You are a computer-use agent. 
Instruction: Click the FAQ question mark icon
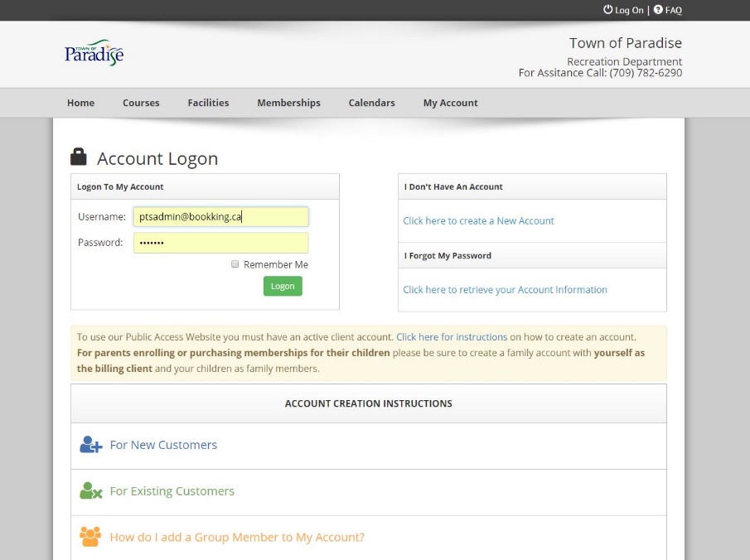tap(658, 10)
